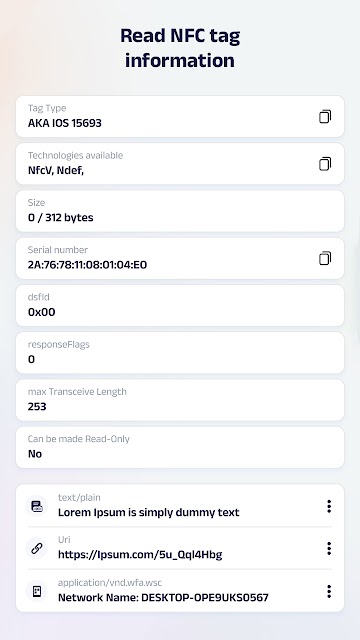Copy the Technologies available value

coord(325,164)
